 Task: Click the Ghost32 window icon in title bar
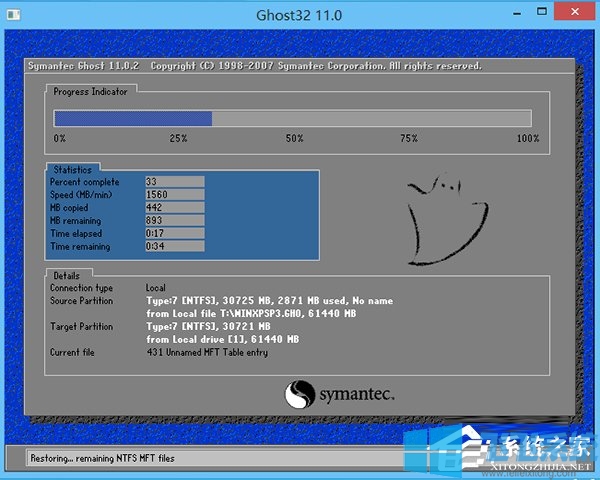pyautogui.click(x=14, y=15)
